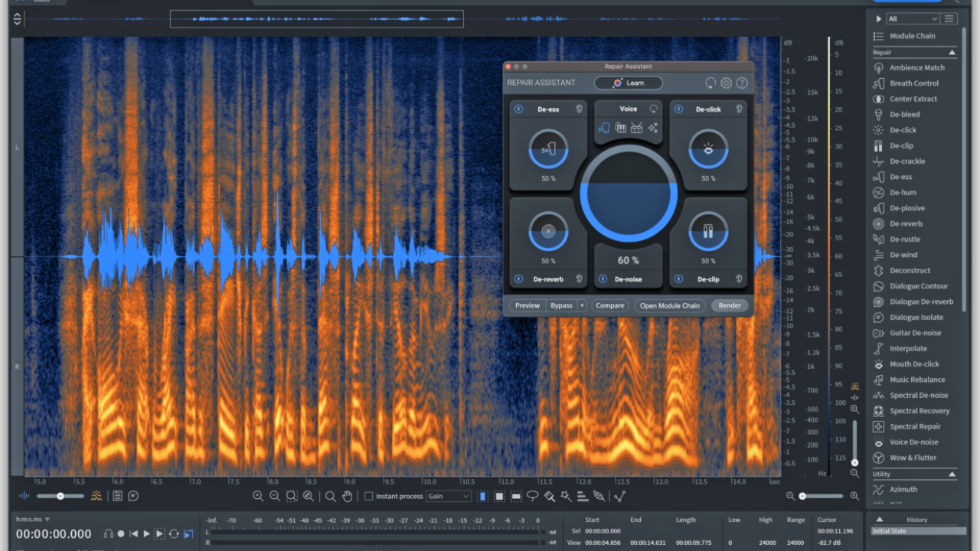Screen dimensions: 980x551
Task: Click the zoom out icon in bottom toolbar
Action: (275, 496)
